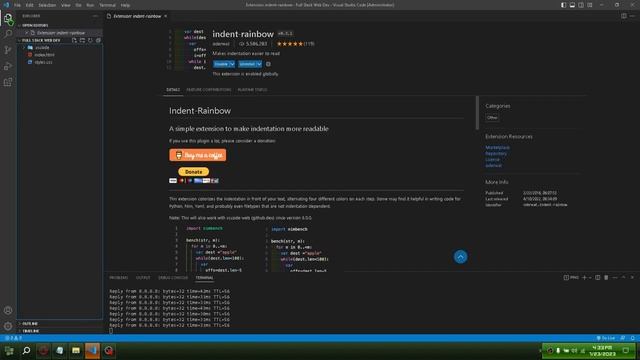Click the yellow Donate button
The width and height of the screenshot is (640, 360).
click(x=193, y=172)
